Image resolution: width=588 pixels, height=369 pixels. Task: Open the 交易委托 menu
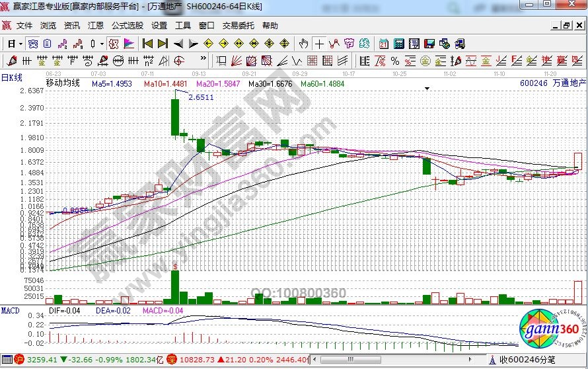(238, 26)
